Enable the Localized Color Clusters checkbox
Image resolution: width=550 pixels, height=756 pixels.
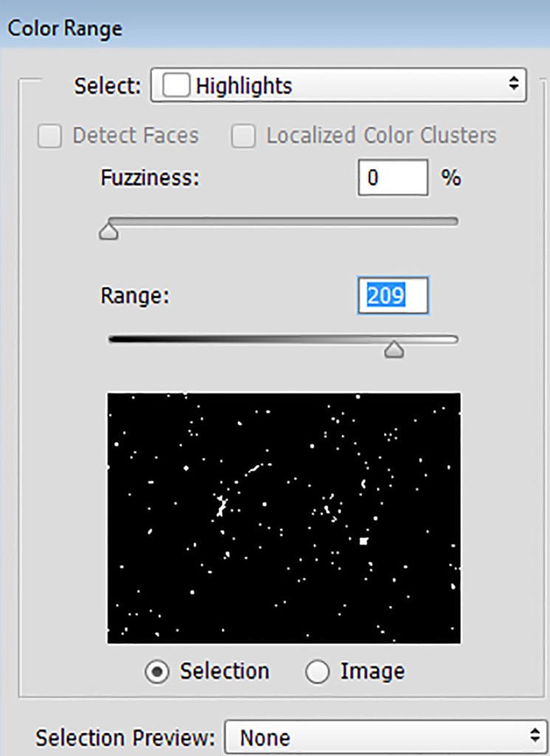tap(244, 136)
